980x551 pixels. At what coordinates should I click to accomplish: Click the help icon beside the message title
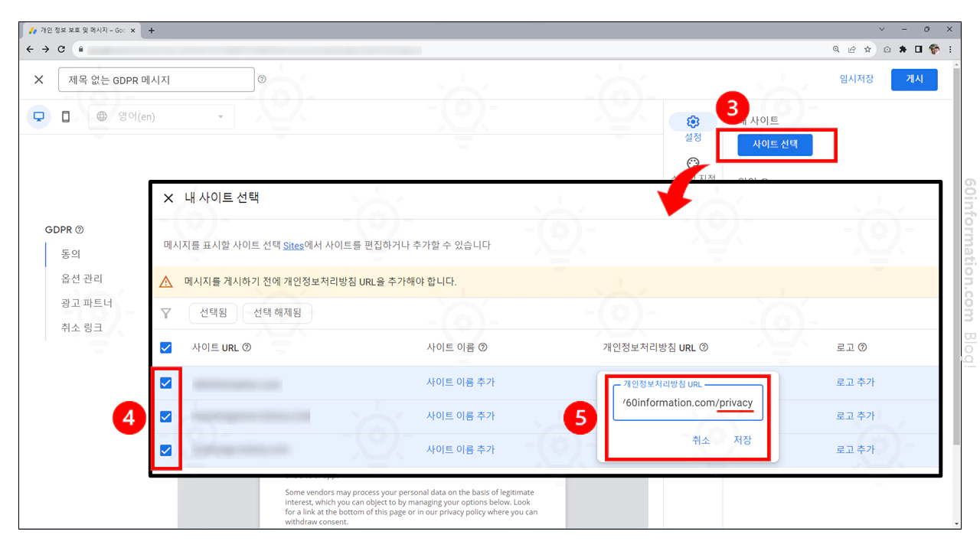click(x=262, y=79)
